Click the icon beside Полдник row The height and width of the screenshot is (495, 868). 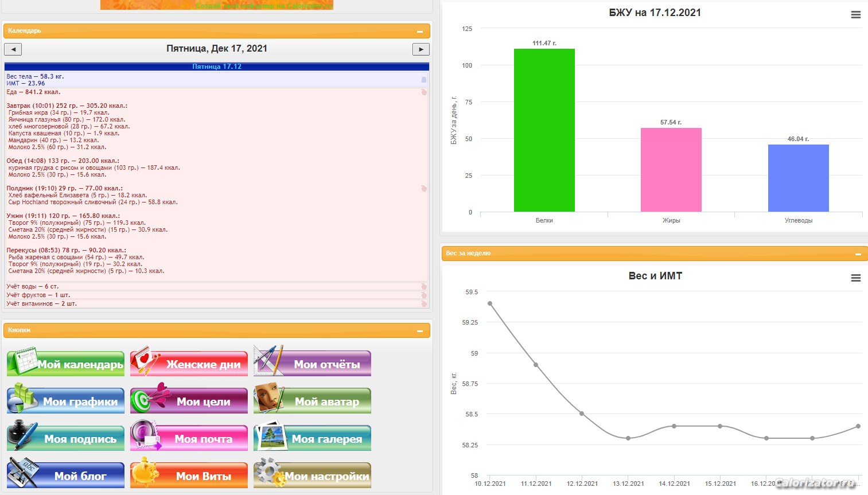[424, 188]
